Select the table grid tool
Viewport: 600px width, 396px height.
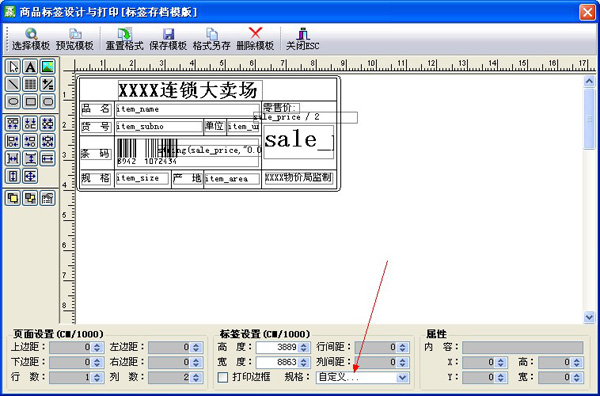[30, 84]
